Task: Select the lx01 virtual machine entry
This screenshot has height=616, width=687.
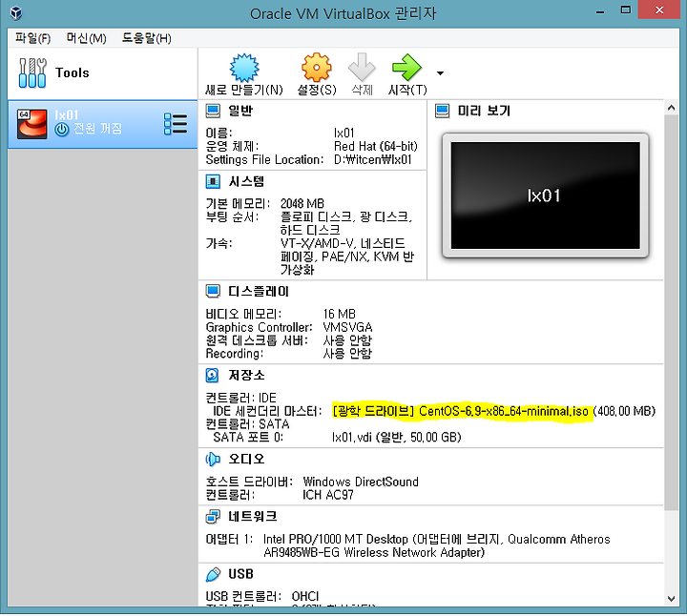Action: [102, 124]
